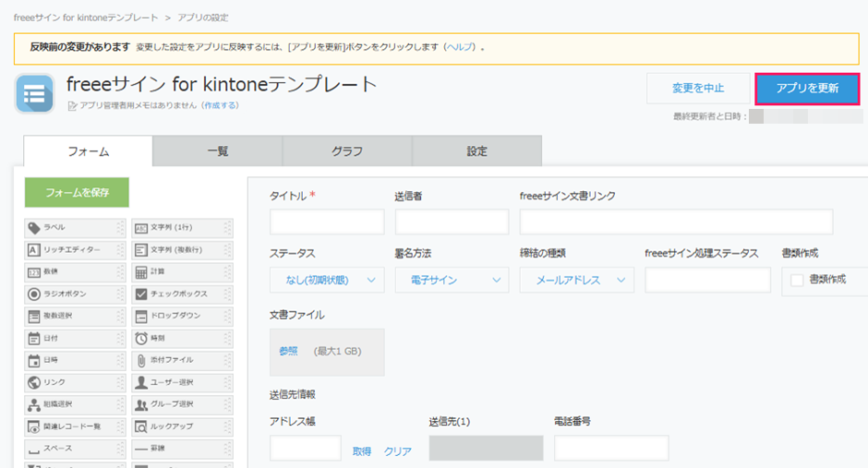Click the freeeサイン処理ステータス input field
This screenshot has width=868, height=468.
point(708,280)
